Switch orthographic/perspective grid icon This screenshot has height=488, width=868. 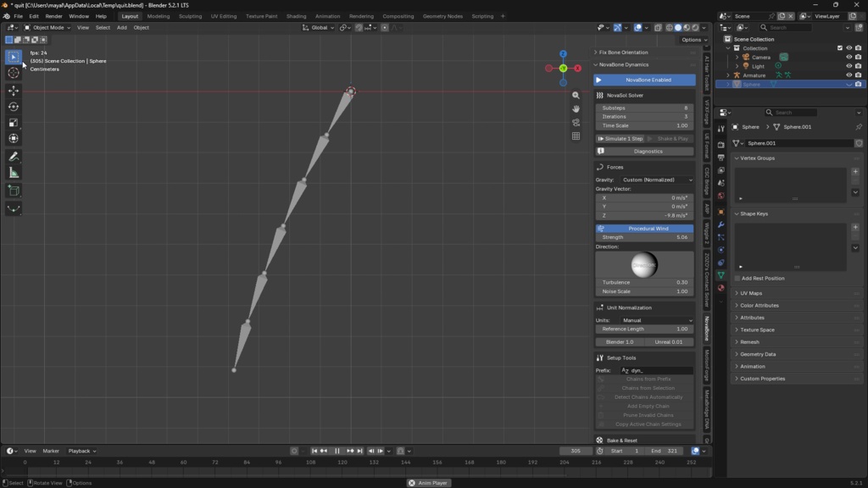click(576, 136)
